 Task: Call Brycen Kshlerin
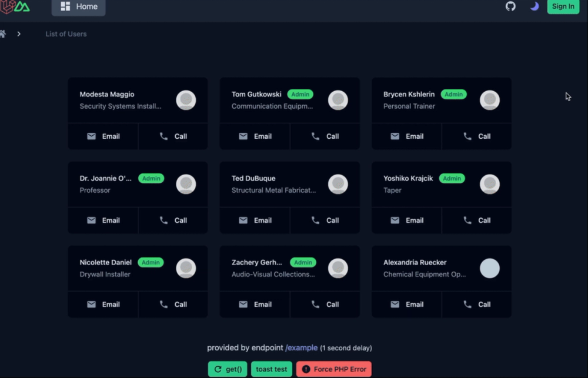(x=477, y=136)
